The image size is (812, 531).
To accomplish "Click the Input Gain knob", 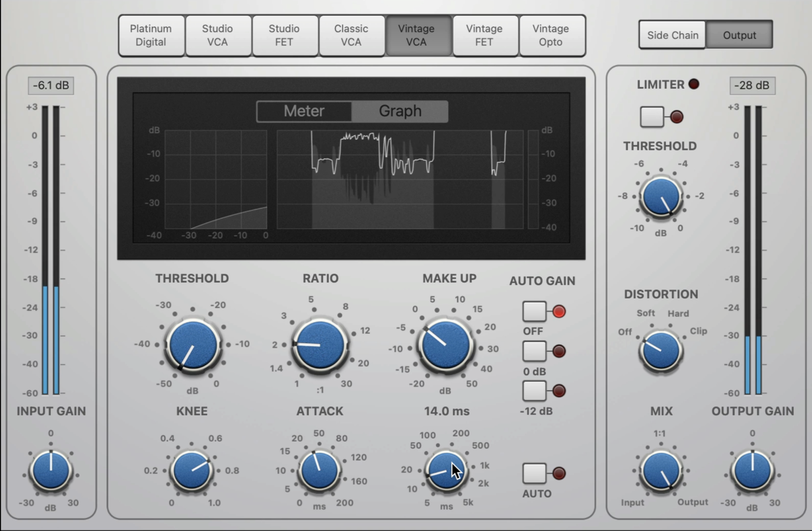I will [x=51, y=470].
